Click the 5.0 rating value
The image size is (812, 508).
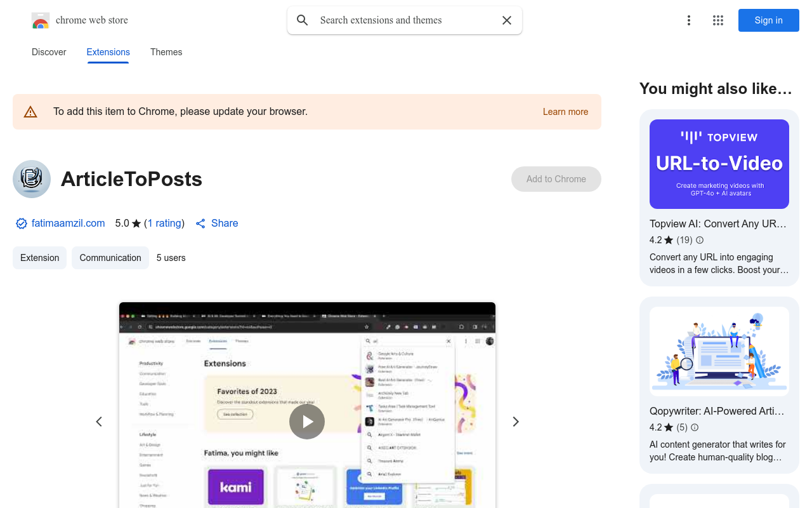(122, 224)
